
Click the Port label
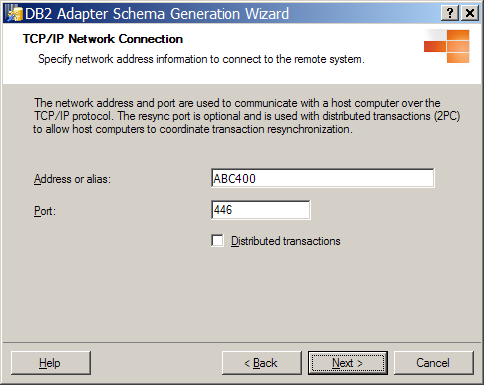click(45, 211)
